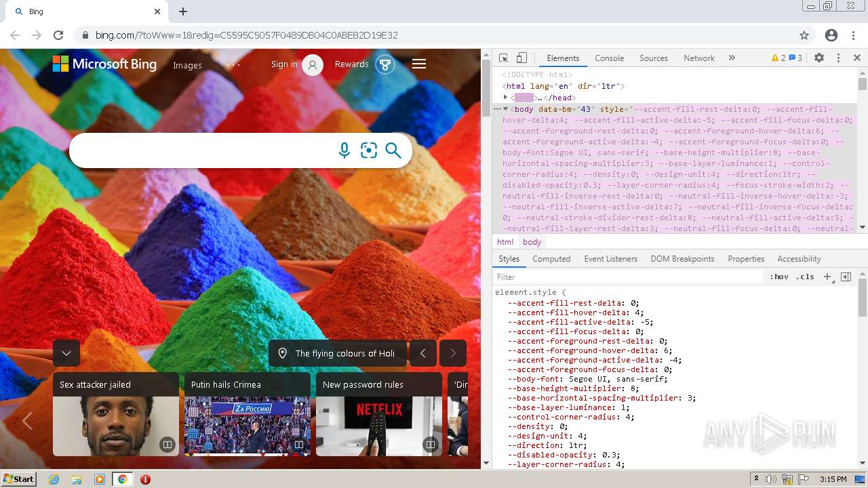Reload the page in Chrome
Viewport: 868px width, 488px height.
[58, 35]
